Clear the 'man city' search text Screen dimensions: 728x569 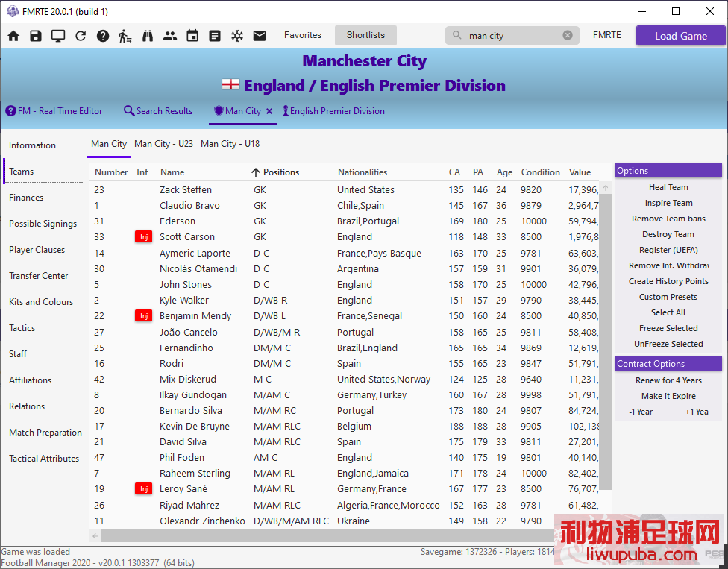click(x=568, y=35)
